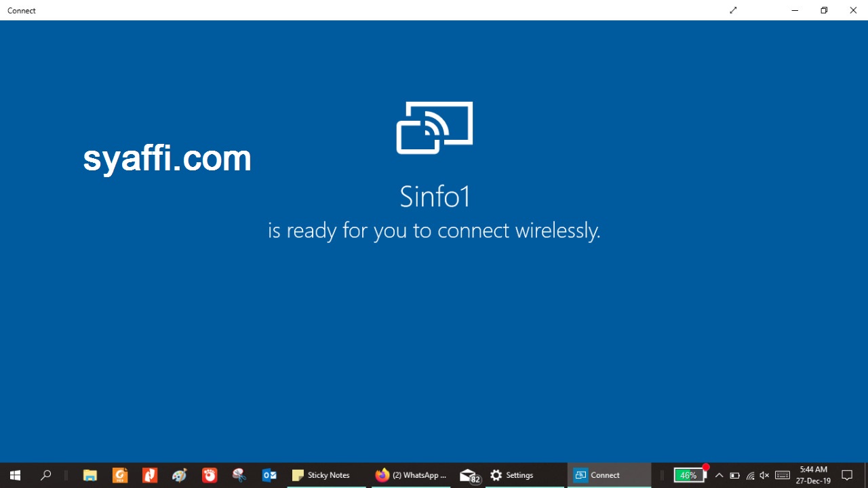Show hidden system tray icons
The height and width of the screenshot is (488, 868).
pos(719,475)
